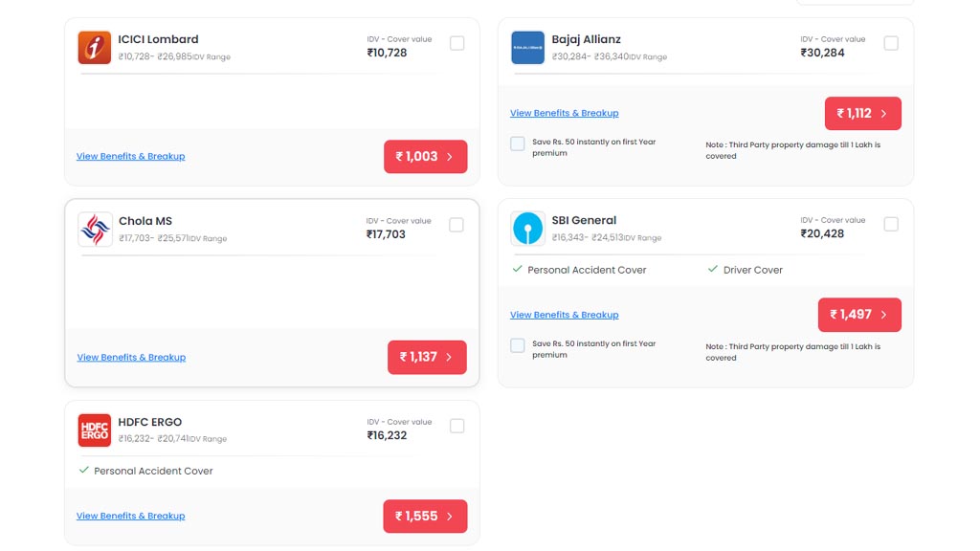This screenshot has width=980, height=551.
Task: Tick the Bajaj Allianz compare checkbox
Action: pyautogui.click(x=891, y=43)
